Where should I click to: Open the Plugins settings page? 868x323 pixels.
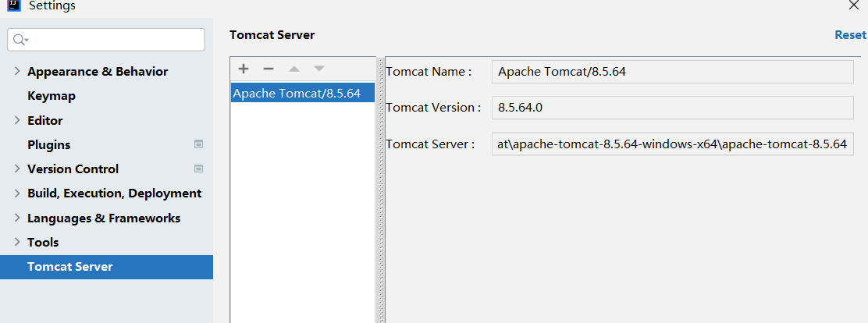tap(48, 145)
